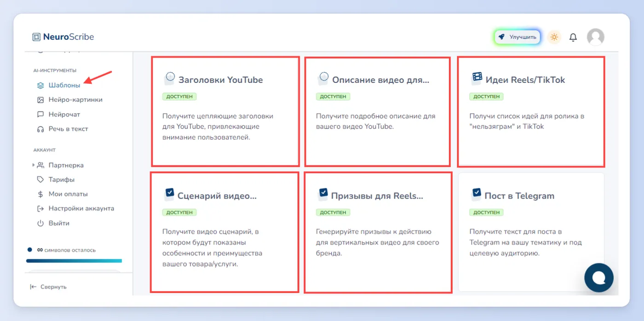Toggle light/dark theme sun icon
The image size is (644, 321).
[x=554, y=37]
